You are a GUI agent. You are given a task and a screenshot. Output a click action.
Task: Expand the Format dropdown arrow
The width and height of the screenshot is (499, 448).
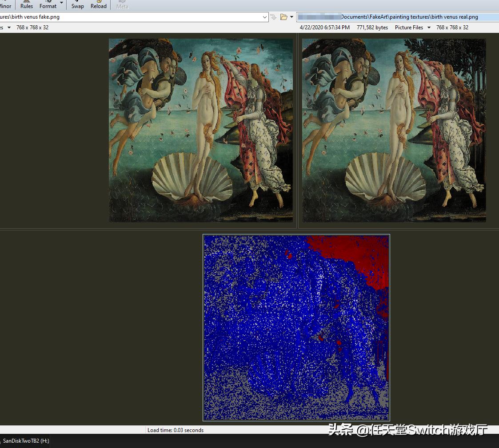62,3
